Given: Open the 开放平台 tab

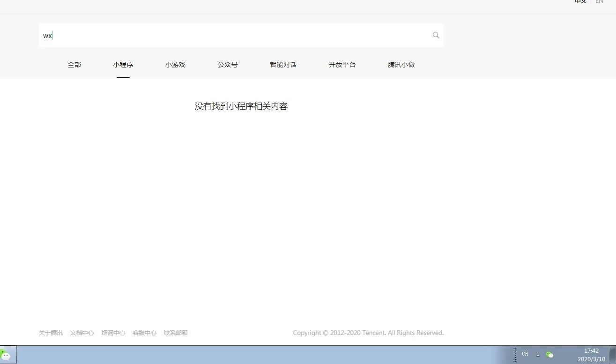Looking at the screenshot, I should (342, 65).
